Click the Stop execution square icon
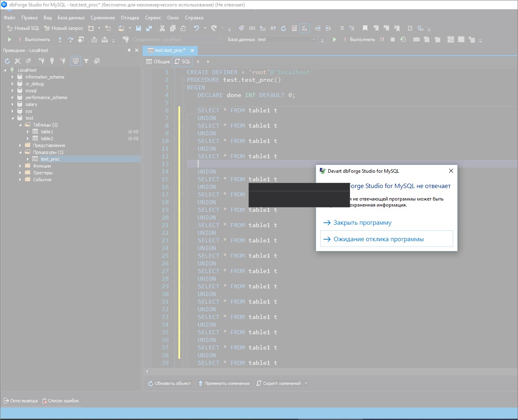Image resolution: width=518 pixels, height=420 pixels. [393, 39]
